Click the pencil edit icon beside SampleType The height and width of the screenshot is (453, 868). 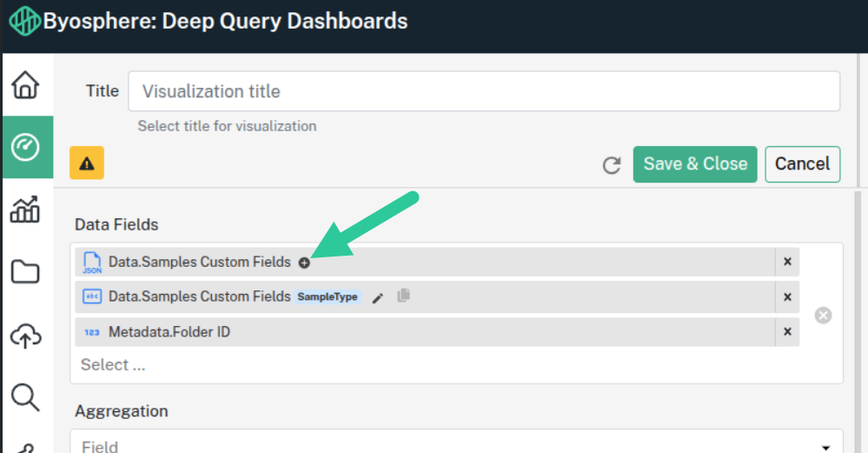coord(378,298)
